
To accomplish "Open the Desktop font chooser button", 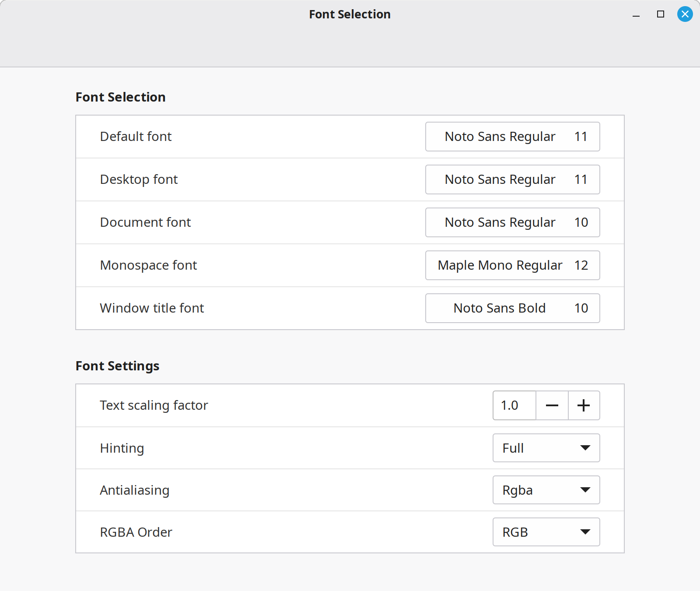I will tap(512, 179).
